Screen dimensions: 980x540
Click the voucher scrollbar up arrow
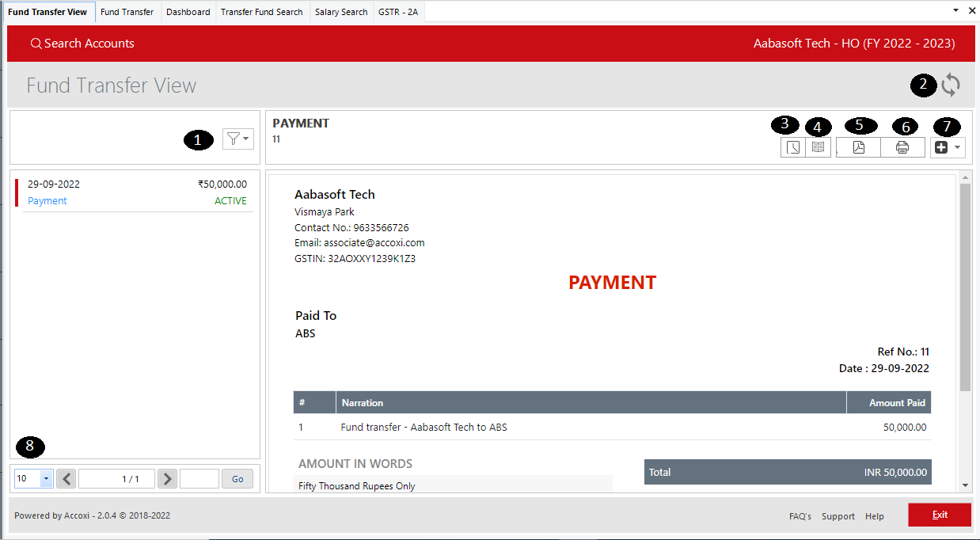(965, 178)
